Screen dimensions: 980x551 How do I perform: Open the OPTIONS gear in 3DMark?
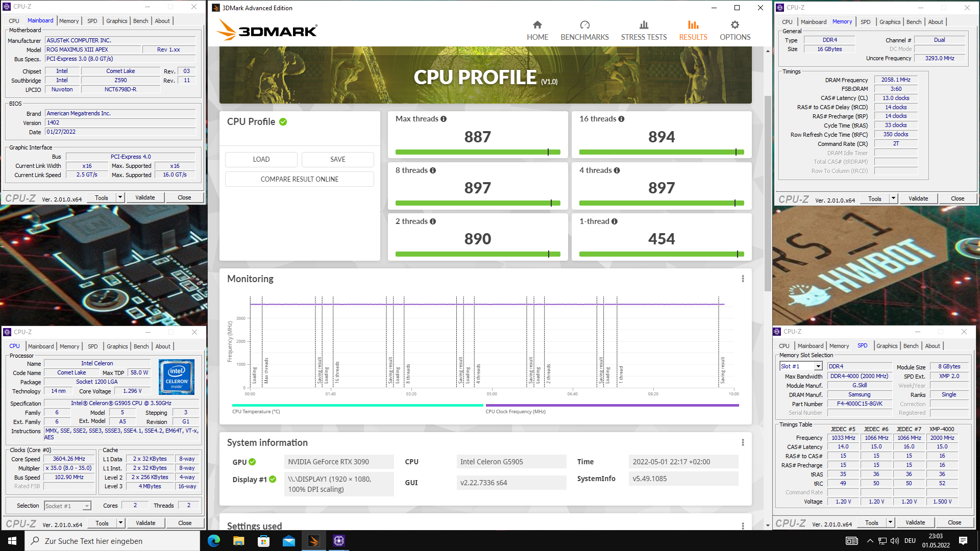(734, 31)
